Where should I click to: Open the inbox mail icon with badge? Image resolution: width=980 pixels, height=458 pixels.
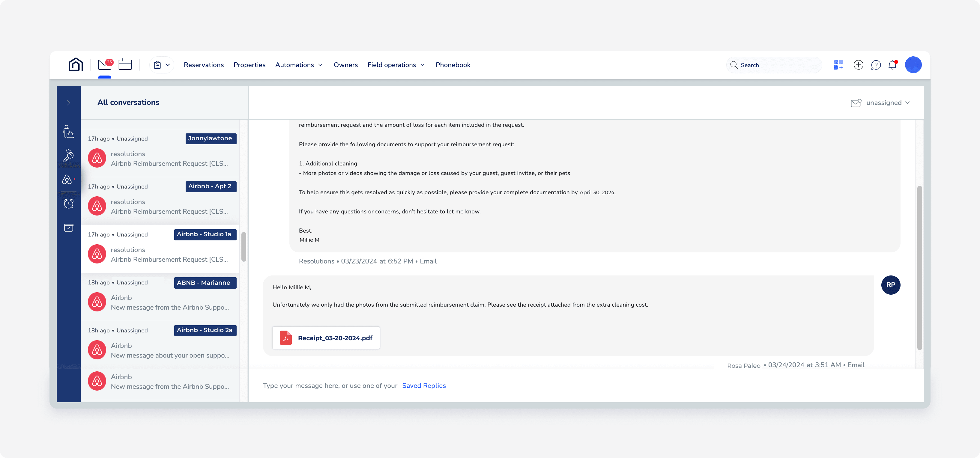click(x=104, y=65)
